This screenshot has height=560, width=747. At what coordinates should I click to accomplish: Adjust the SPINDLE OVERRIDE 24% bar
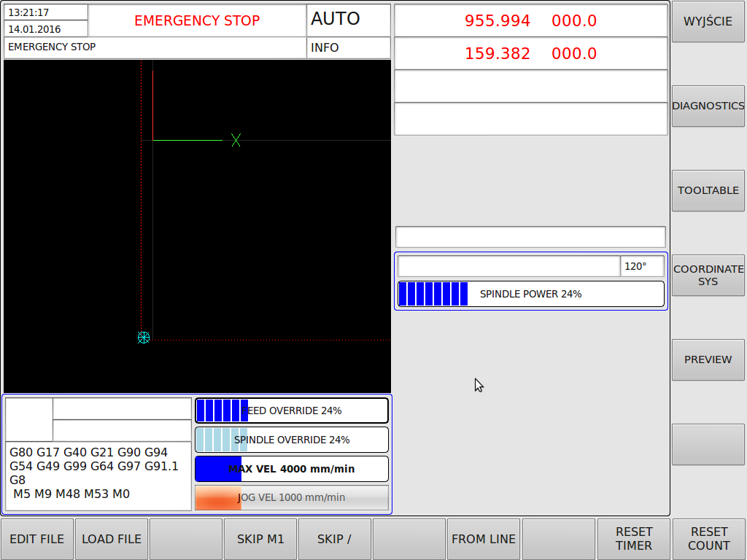pos(292,440)
